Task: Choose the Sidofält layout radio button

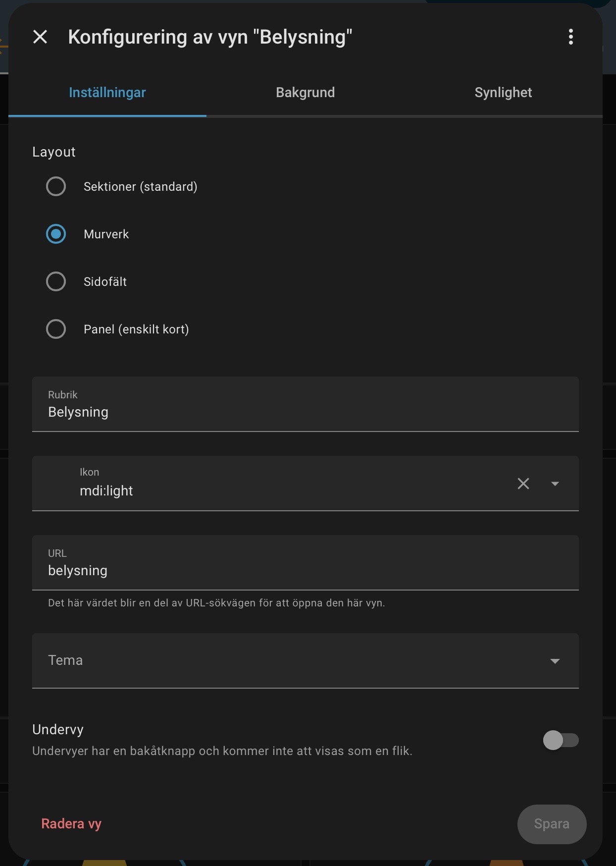Action: pos(56,282)
